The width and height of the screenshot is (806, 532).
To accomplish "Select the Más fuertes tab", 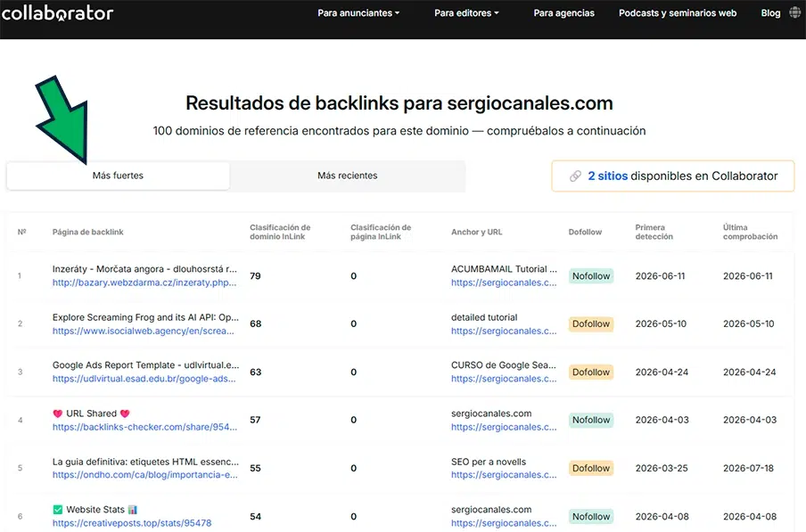I will tap(118, 176).
